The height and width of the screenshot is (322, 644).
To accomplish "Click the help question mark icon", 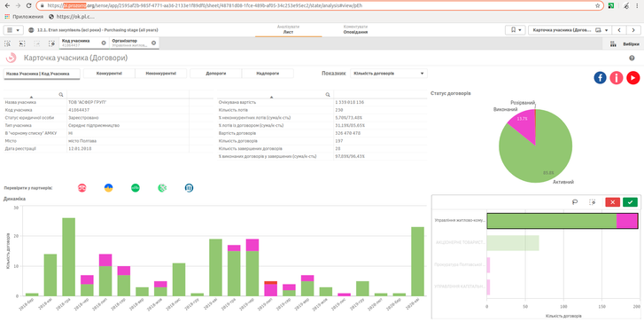I will [x=632, y=58].
